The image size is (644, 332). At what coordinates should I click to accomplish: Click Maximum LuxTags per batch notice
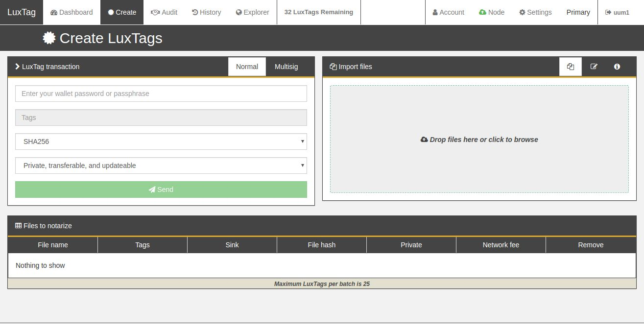point(322,284)
